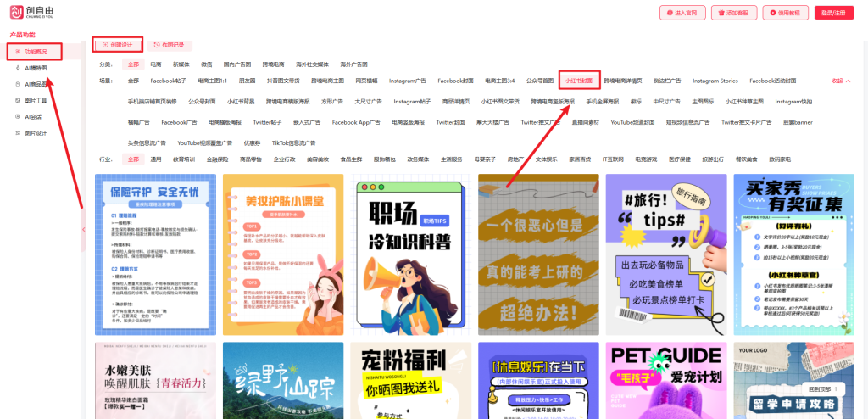This screenshot has height=419, width=868.
Task: Choose the 商品详情页 scene
Action: pyautogui.click(x=456, y=102)
